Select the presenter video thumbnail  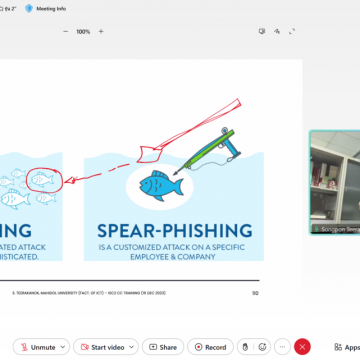[335, 183]
